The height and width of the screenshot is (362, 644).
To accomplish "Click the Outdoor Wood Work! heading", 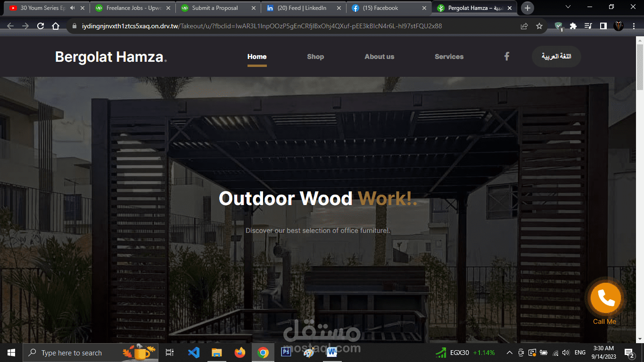I will (318, 198).
